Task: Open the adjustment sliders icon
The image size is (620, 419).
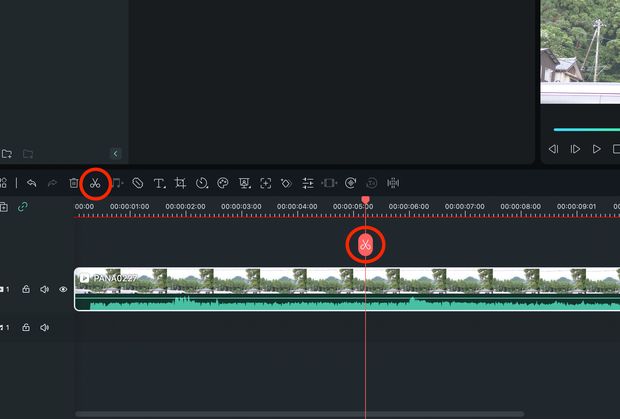Action: click(x=308, y=183)
